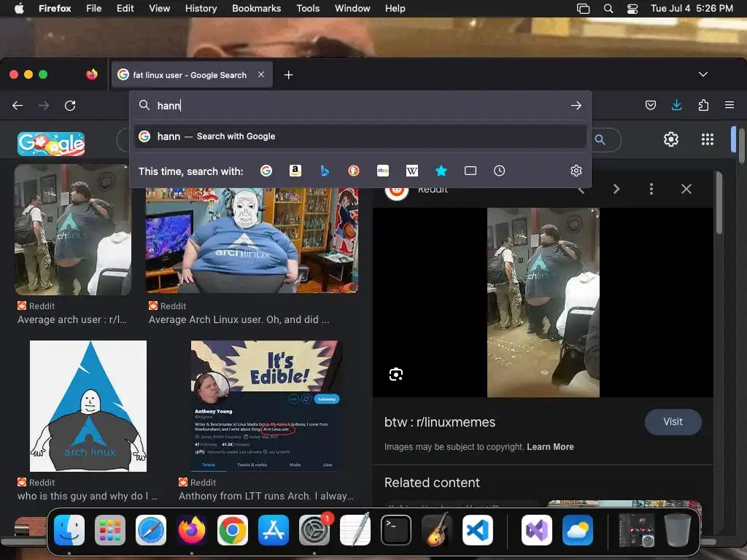Expand the list all tabs dropdown
Viewport: 747px width, 560px height.
703,74
